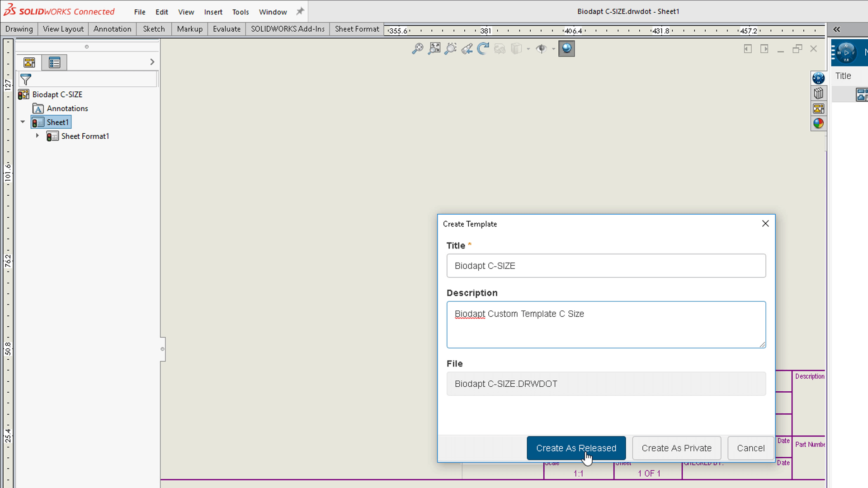Open the Display Style cube tool

tap(516, 48)
